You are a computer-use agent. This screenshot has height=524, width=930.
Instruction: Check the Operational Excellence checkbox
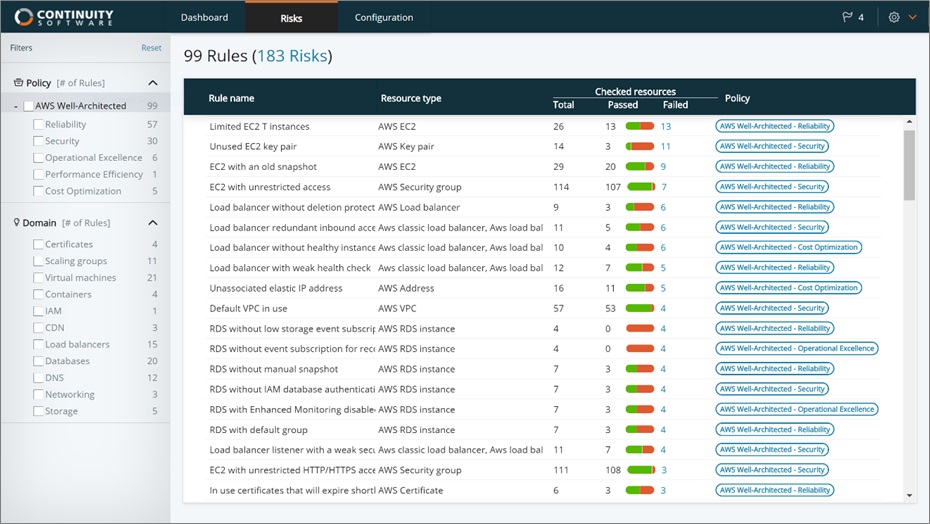click(38, 158)
